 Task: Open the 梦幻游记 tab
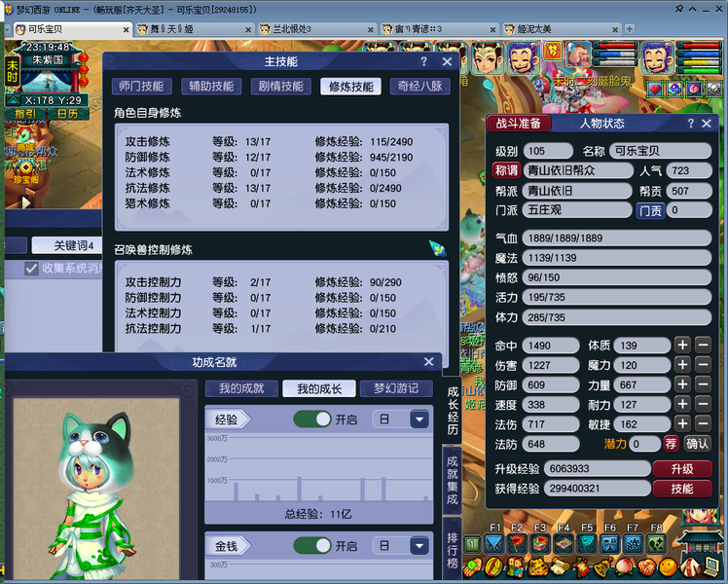pyautogui.click(x=396, y=388)
